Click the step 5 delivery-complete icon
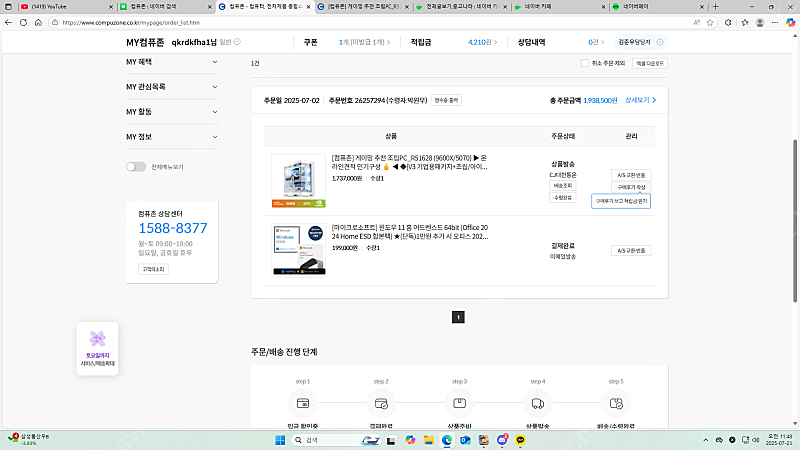 tap(616, 404)
